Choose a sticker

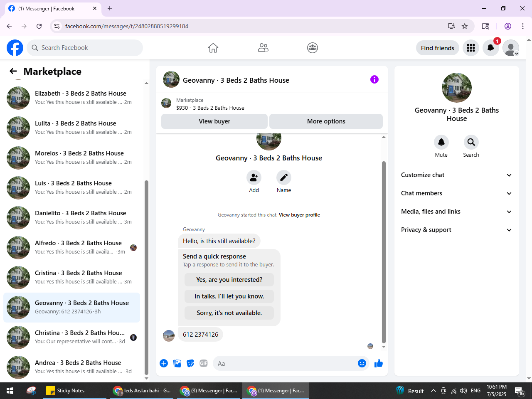pyautogui.click(x=190, y=363)
